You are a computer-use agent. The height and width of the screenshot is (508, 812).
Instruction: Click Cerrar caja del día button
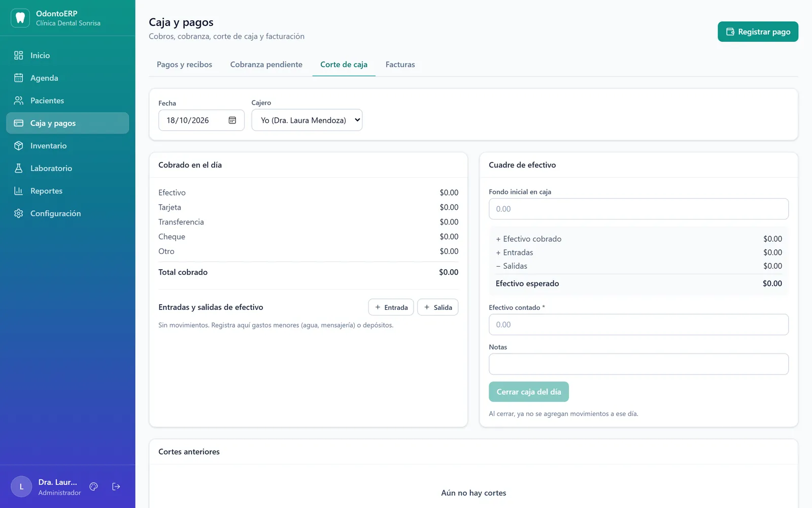pos(529,392)
